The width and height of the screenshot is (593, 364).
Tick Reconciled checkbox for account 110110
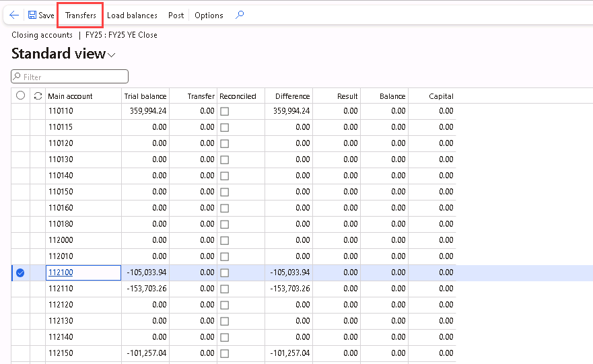pos(224,112)
